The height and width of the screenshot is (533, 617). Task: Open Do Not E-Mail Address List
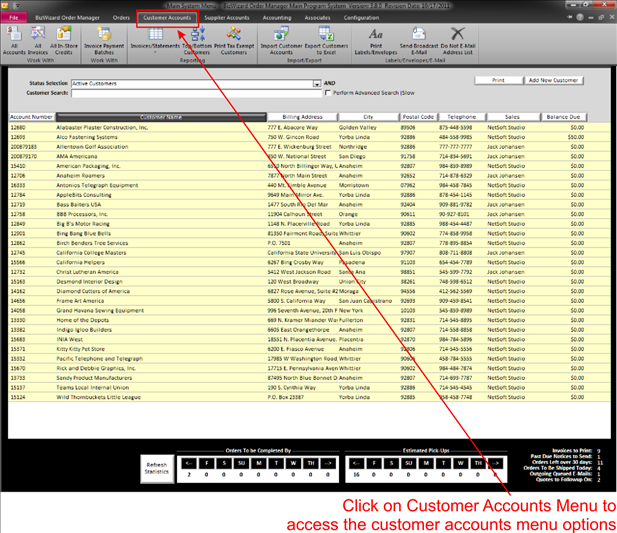tap(458, 41)
